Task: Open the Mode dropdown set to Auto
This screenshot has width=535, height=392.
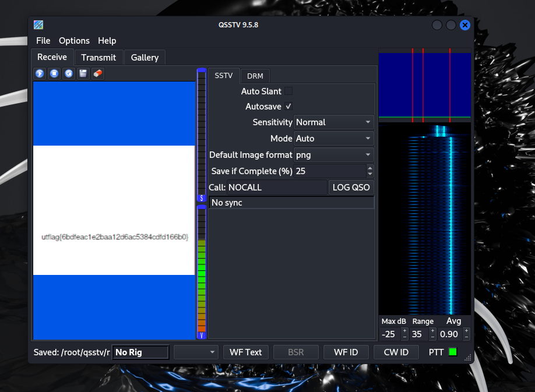Action: click(x=334, y=139)
